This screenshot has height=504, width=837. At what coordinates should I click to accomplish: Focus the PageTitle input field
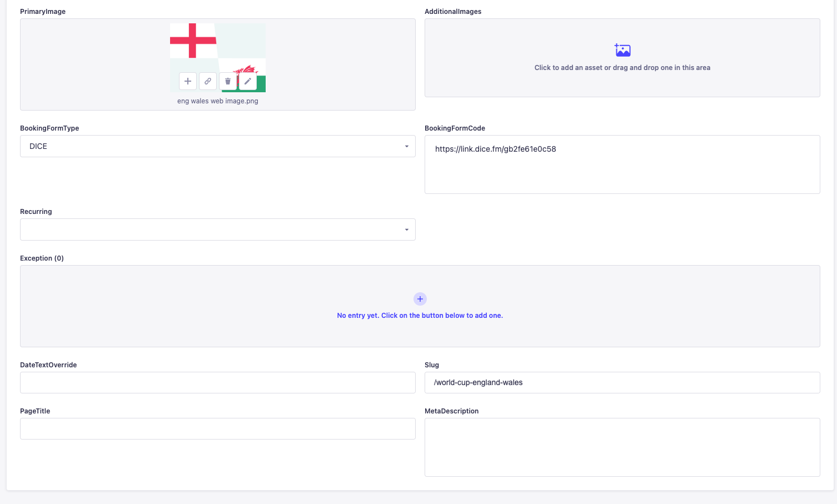point(217,429)
